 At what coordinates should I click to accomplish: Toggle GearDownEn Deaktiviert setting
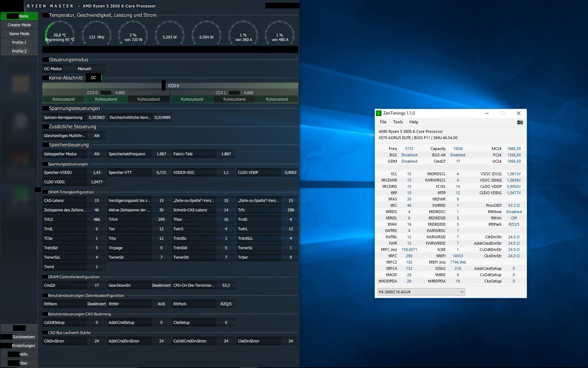click(161, 285)
